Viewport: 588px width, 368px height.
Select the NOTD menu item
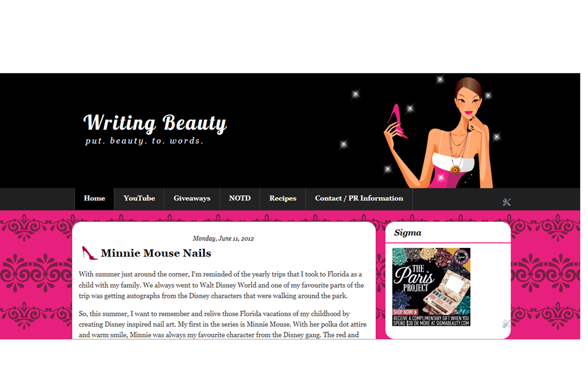click(x=239, y=198)
